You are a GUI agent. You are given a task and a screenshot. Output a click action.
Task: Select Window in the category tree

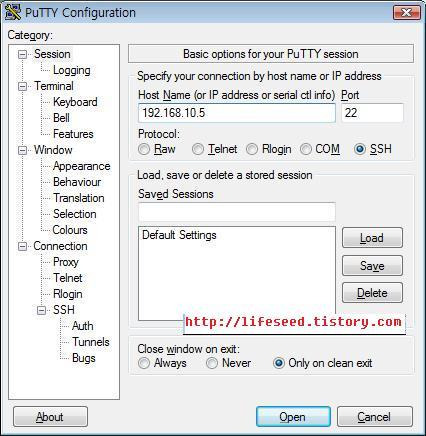point(53,150)
